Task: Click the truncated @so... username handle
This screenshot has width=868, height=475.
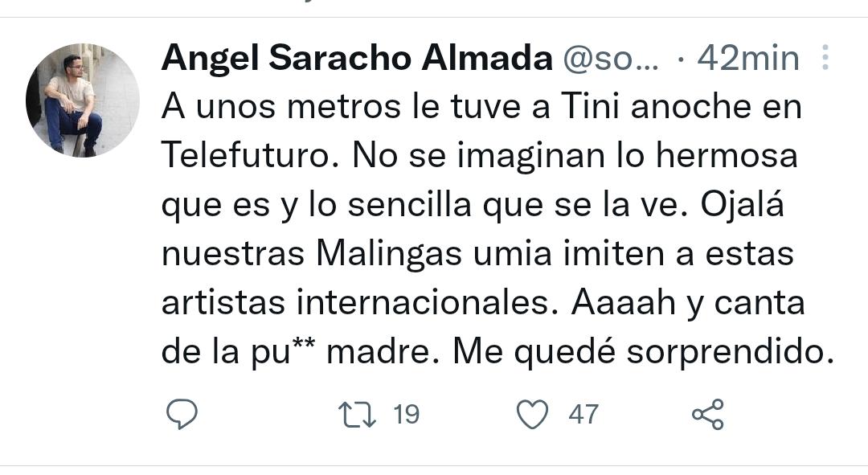Action: [611, 58]
